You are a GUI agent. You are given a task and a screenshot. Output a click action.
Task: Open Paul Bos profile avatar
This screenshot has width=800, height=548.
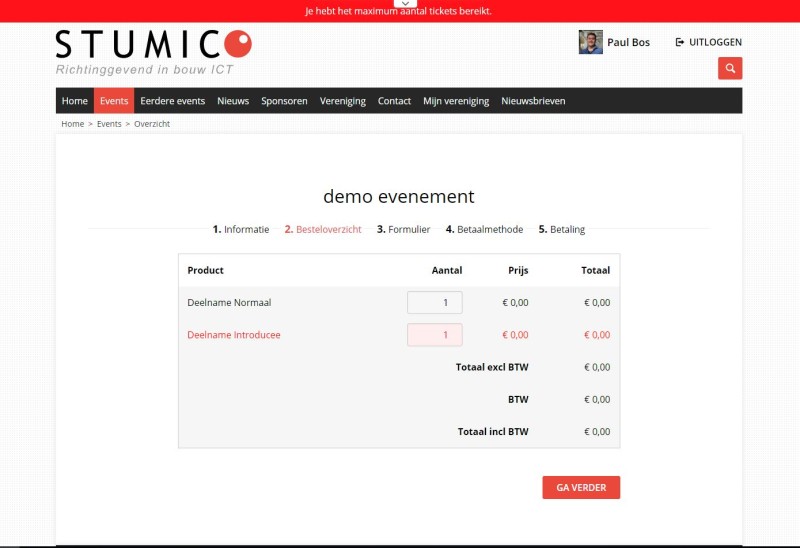(590, 42)
